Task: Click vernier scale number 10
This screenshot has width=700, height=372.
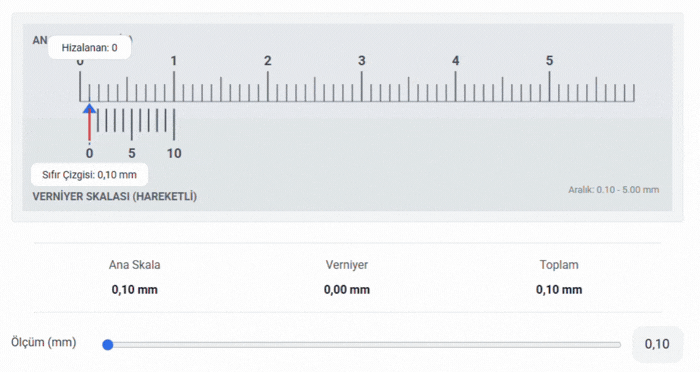Action: 174,154
